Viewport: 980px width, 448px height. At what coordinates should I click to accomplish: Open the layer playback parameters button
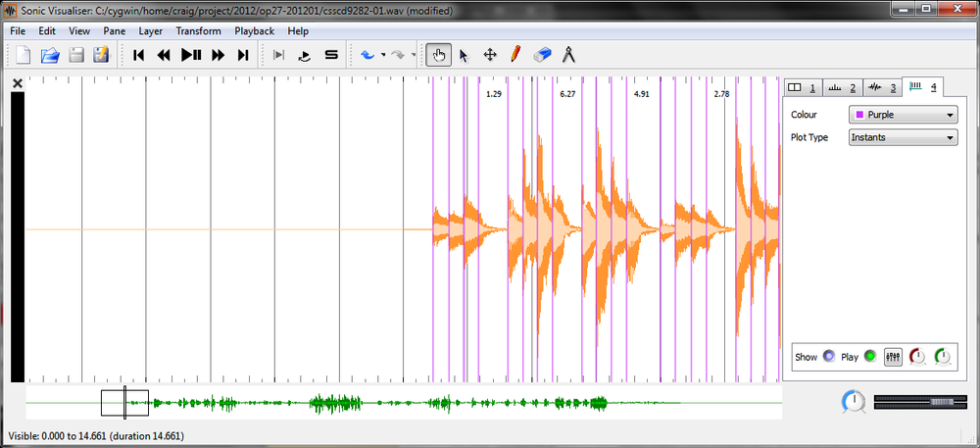pos(893,357)
